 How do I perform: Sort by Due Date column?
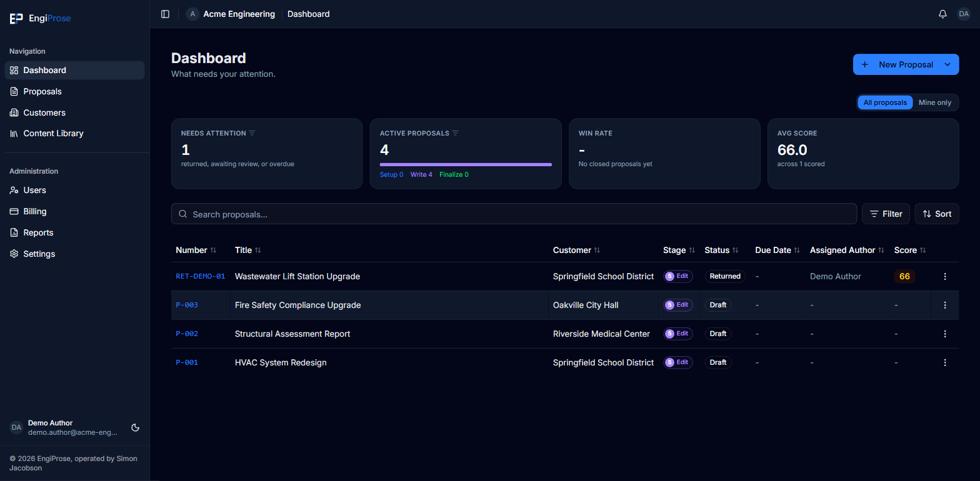tap(778, 250)
